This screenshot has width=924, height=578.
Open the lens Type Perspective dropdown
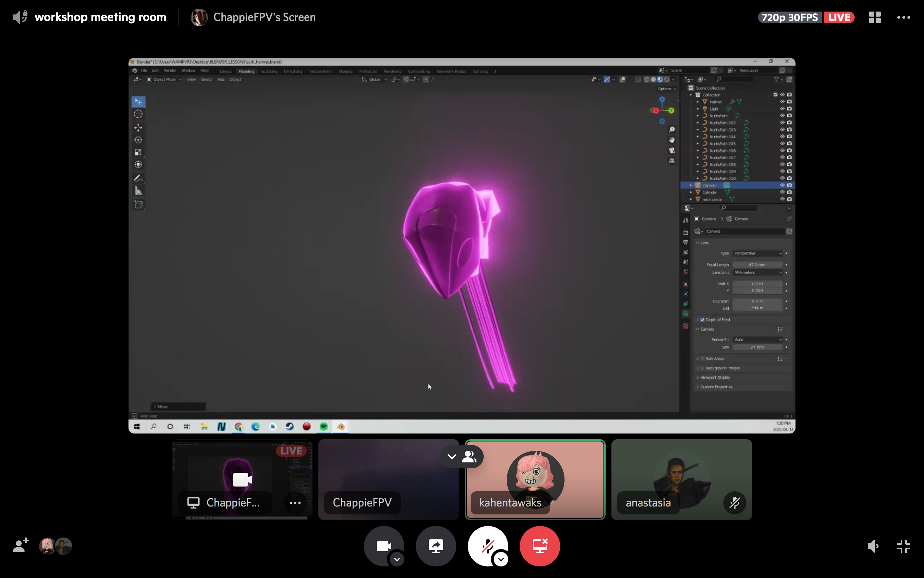click(x=758, y=254)
